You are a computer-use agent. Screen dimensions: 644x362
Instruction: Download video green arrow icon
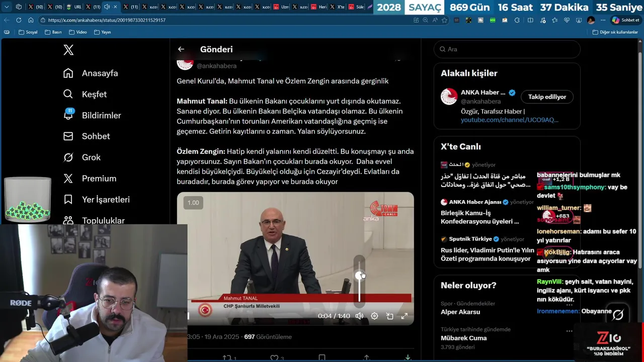[x=408, y=358]
